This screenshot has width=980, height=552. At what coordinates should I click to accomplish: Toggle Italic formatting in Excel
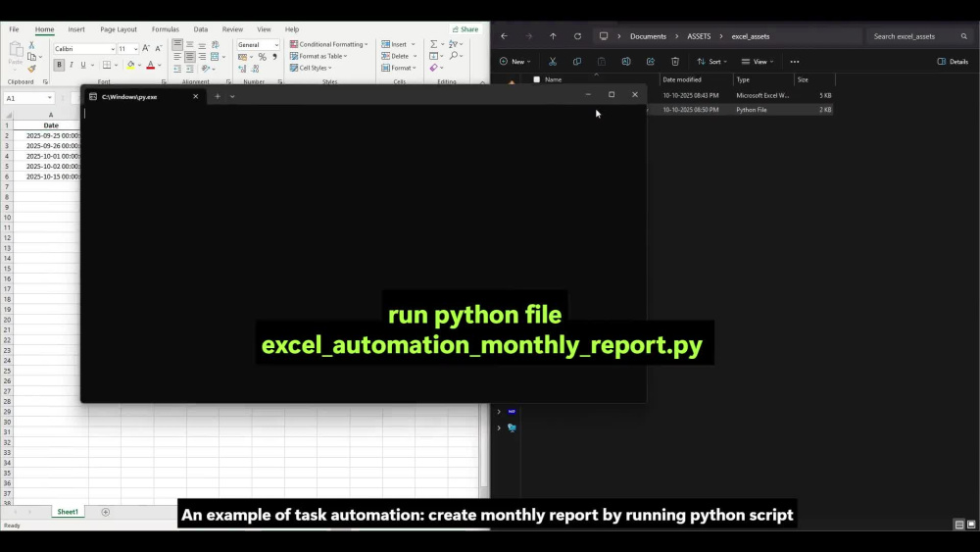point(72,65)
